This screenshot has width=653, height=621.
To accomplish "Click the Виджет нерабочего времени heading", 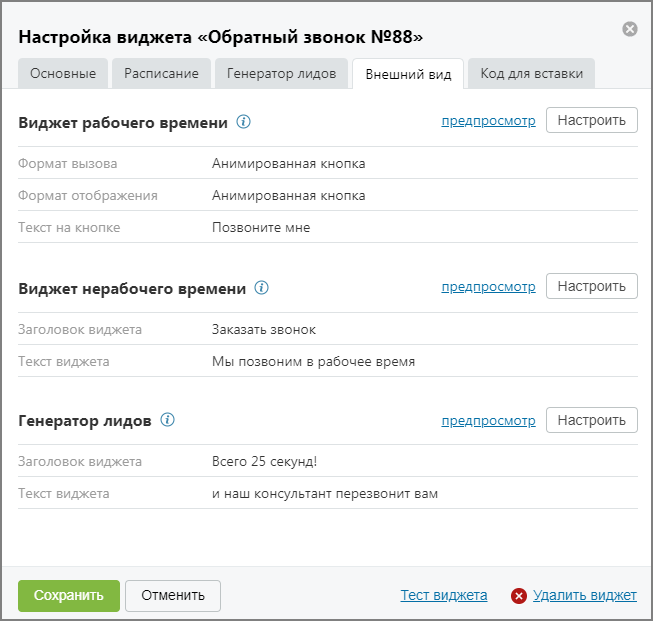I will (x=132, y=289).
